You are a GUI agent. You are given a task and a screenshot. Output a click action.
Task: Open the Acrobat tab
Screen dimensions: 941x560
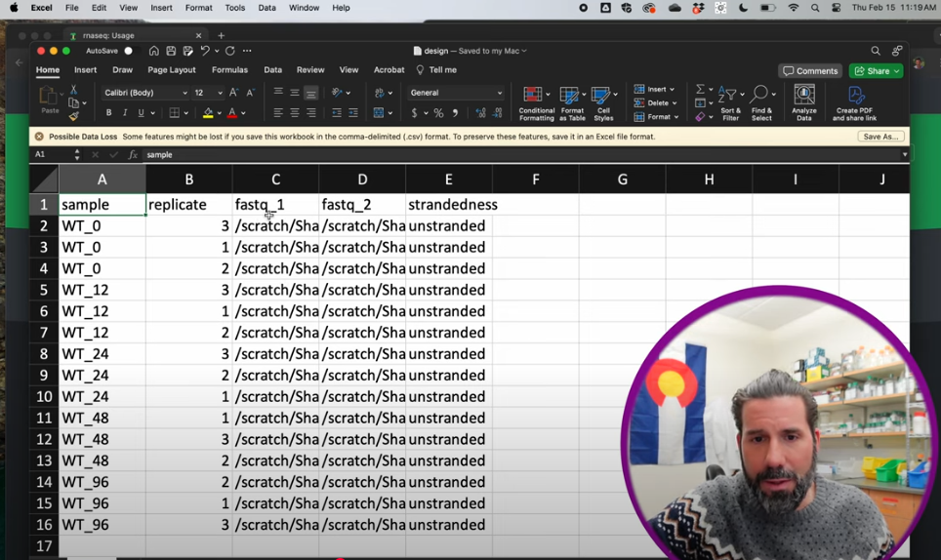[x=389, y=70]
